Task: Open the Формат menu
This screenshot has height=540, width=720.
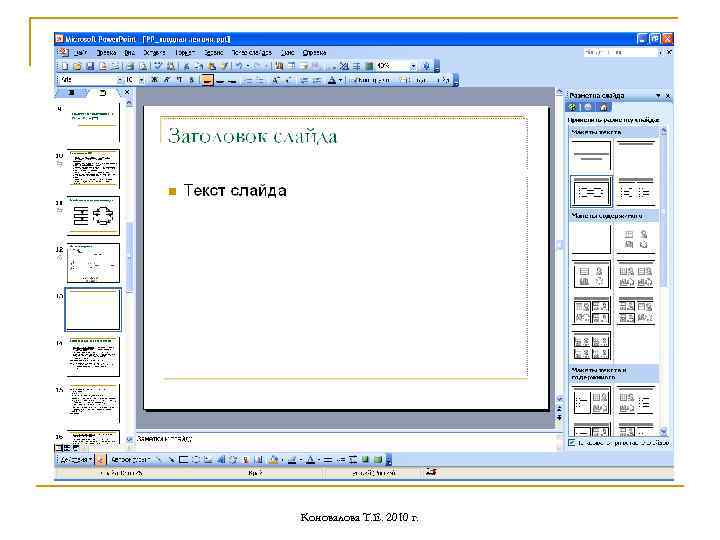Action: (x=185, y=53)
